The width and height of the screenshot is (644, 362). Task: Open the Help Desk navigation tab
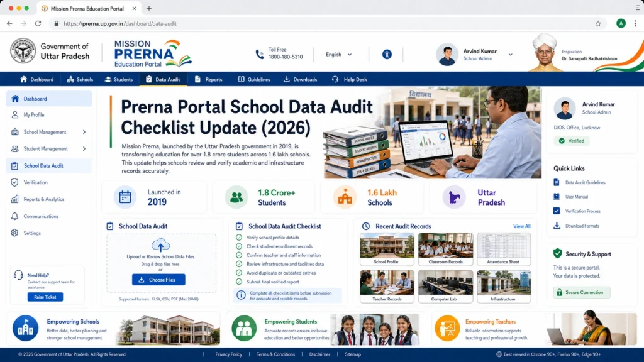[350, 79]
